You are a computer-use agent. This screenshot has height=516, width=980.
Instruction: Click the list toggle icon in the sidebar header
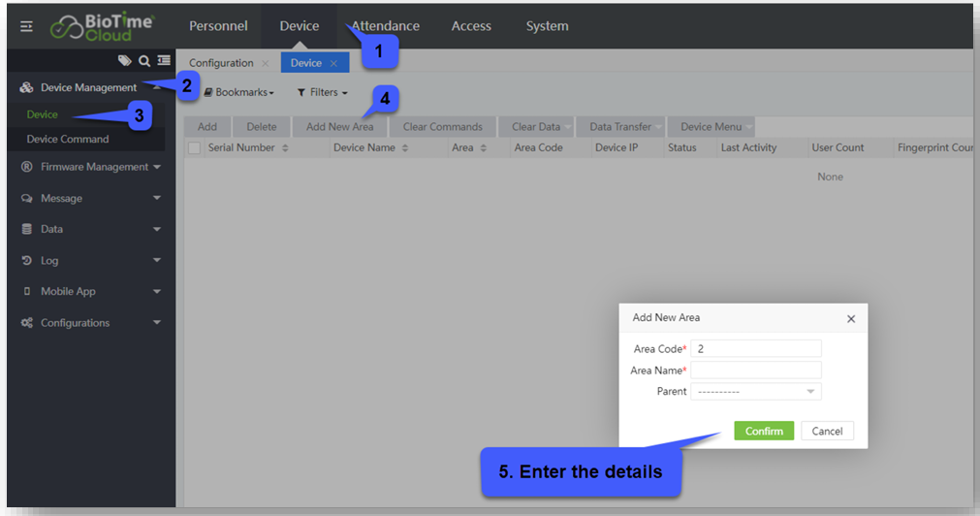pos(164,61)
